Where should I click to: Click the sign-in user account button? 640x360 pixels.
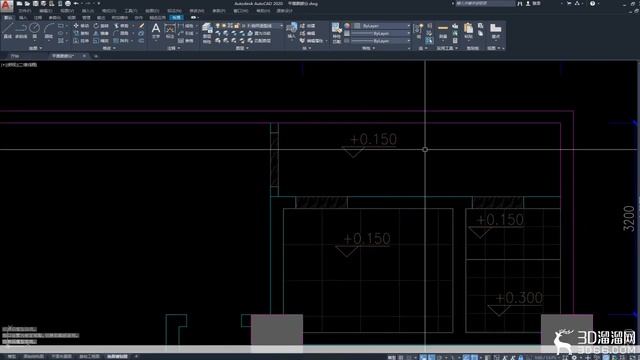(534, 4)
